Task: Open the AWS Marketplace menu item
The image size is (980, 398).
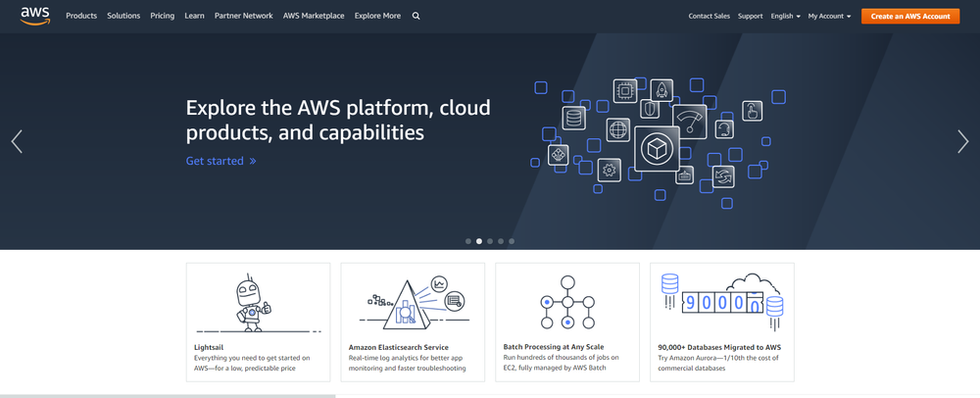Action: 314,17
